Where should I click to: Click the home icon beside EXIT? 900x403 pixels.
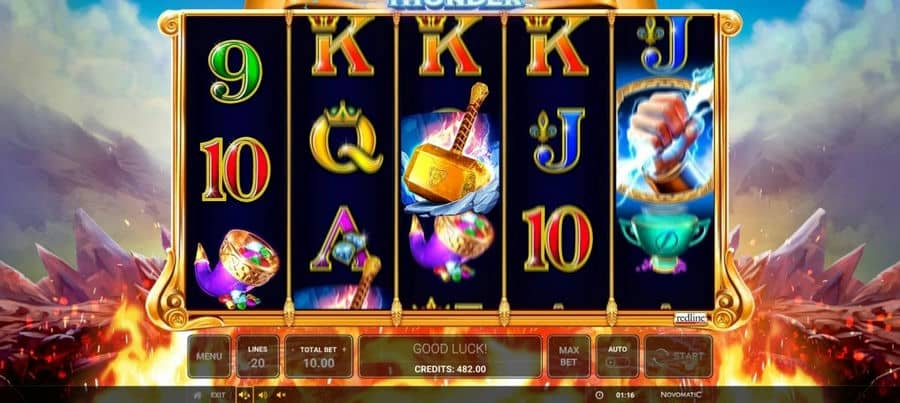click(x=198, y=395)
